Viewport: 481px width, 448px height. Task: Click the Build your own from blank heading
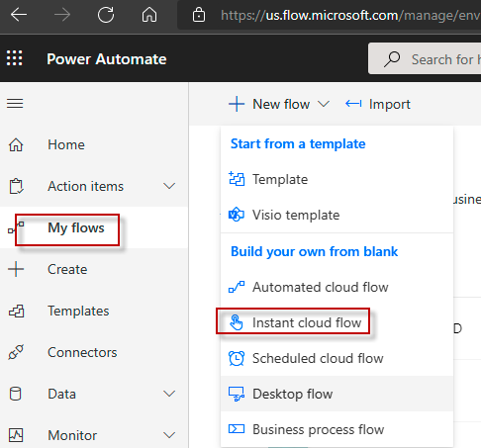coord(314,252)
